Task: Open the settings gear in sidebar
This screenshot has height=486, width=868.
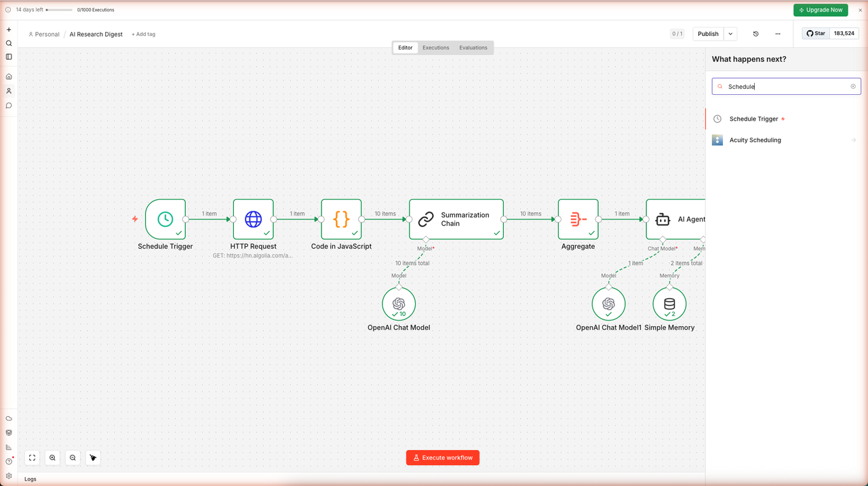Action: click(x=9, y=476)
